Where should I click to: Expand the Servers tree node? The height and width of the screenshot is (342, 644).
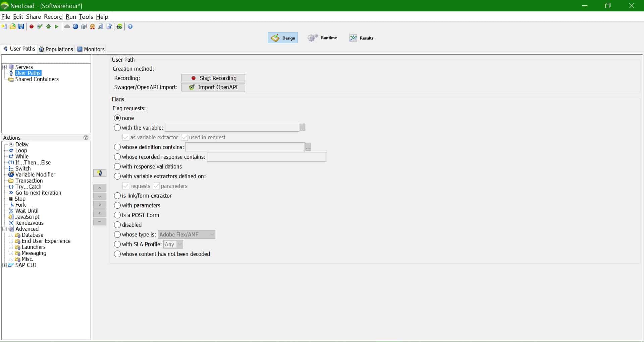[4, 67]
